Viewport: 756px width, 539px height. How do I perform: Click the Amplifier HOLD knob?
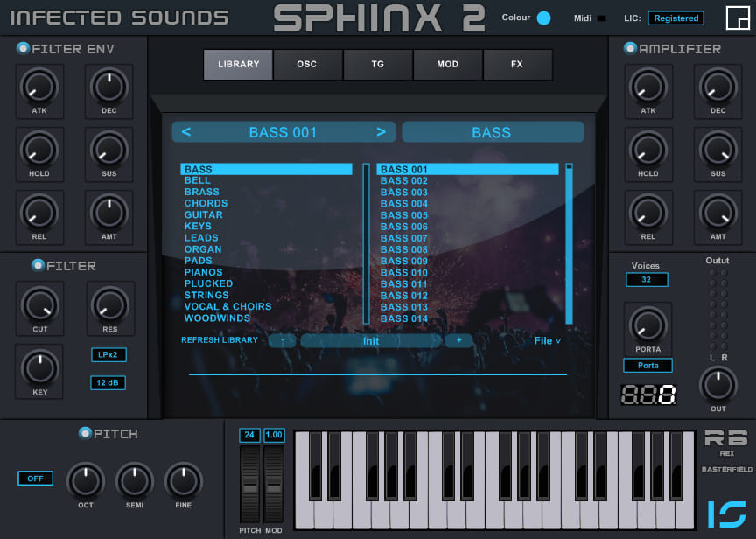click(648, 150)
